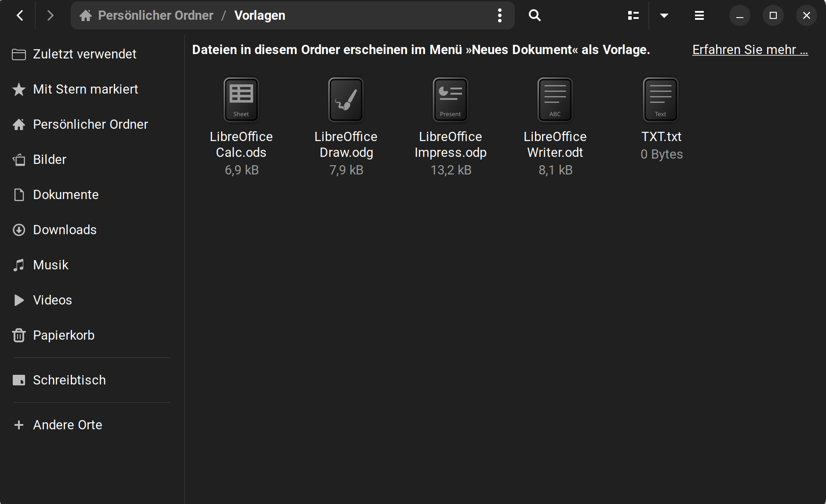Click the pictures icon beside Bilder
The width and height of the screenshot is (826, 504).
[x=19, y=160]
